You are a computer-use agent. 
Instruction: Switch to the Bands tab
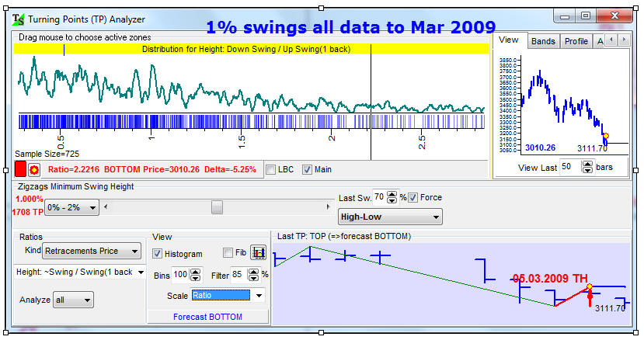pyautogui.click(x=543, y=41)
